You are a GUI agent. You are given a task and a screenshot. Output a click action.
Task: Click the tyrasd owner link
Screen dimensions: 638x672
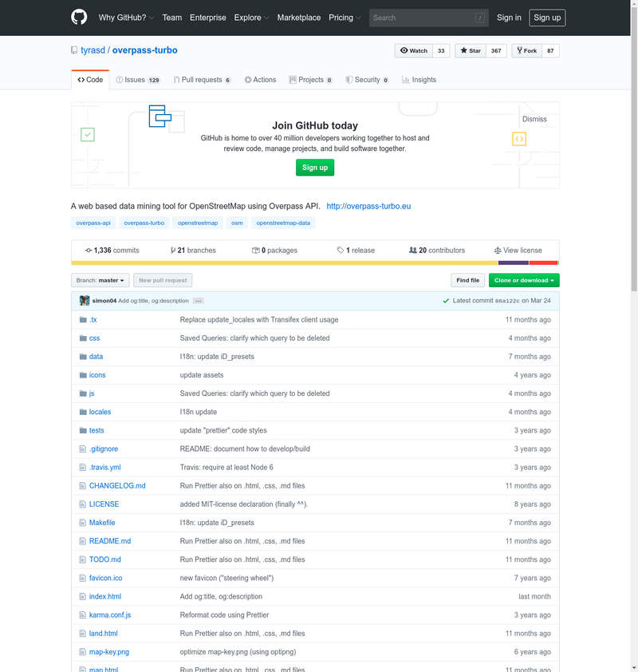coord(93,50)
